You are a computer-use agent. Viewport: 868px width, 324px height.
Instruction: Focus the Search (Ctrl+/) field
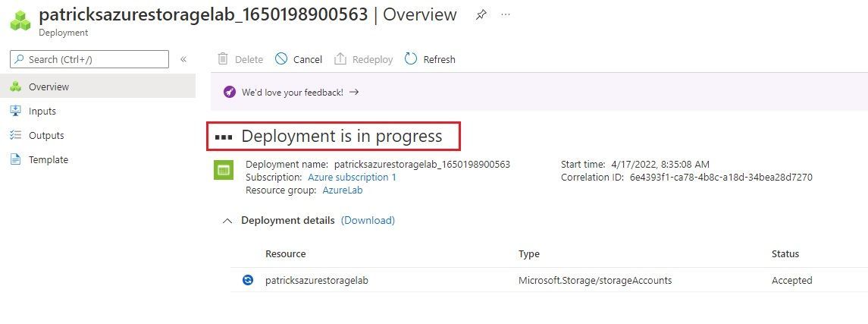(89, 59)
